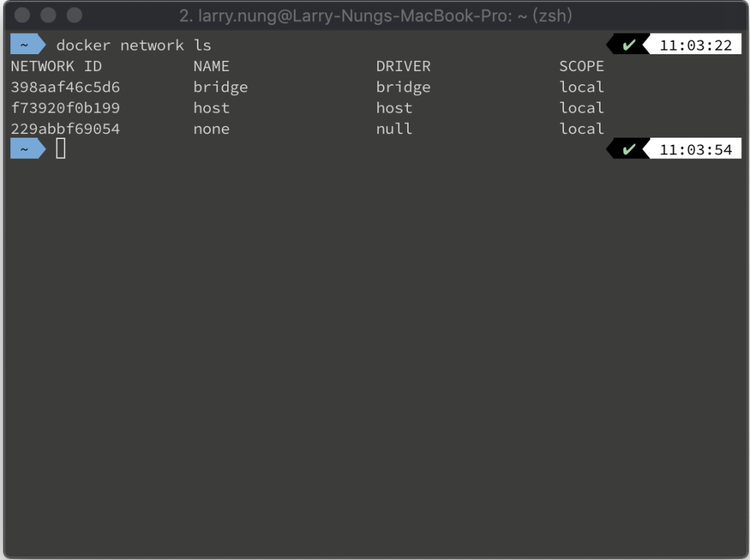This screenshot has height=560, width=750.
Task: Click the window zoom button
Action: (74, 15)
